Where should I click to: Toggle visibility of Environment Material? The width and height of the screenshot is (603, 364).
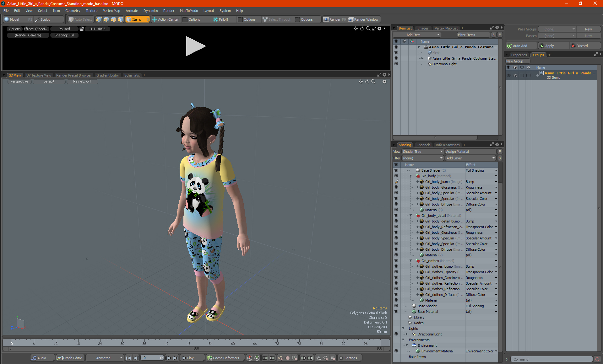tap(396, 351)
